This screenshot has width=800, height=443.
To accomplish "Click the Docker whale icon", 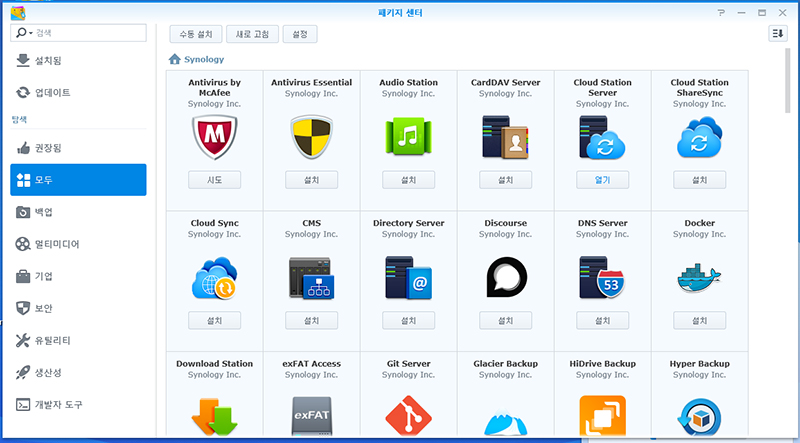I will pyautogui.click(x=699, y=278).
